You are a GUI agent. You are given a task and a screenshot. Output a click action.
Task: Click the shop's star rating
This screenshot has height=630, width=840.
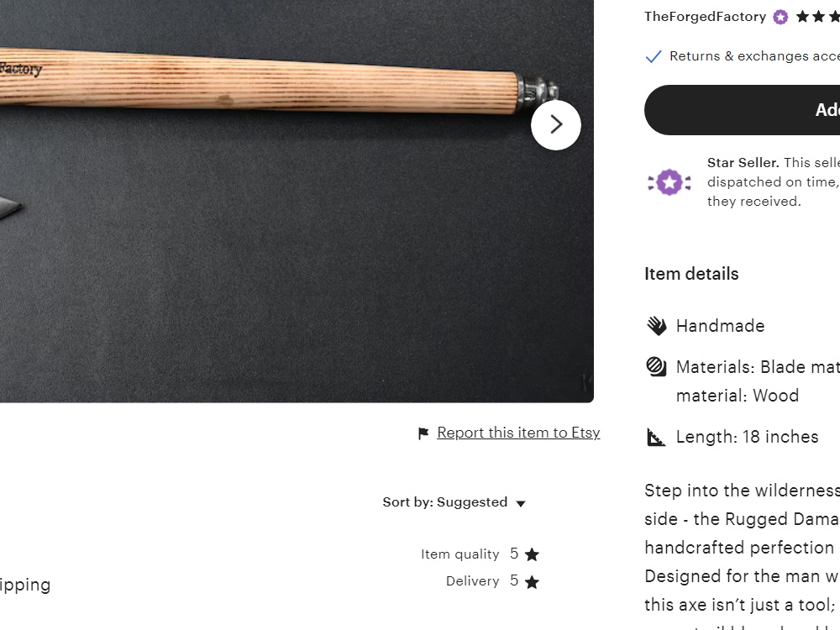click(818, 17)
